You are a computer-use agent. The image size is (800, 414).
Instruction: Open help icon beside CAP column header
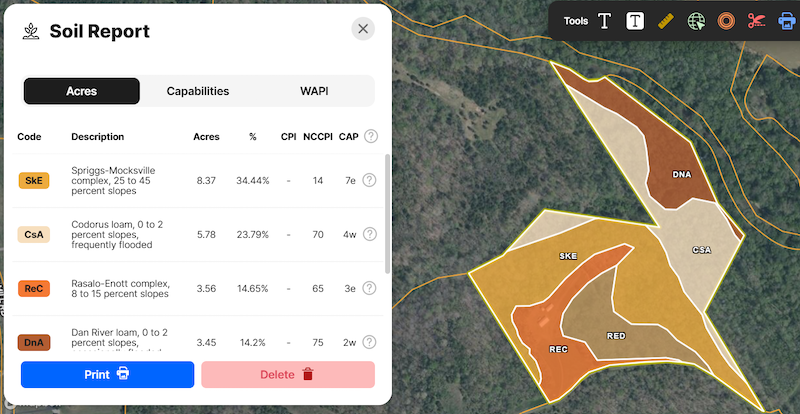click(x=371, y=137)
